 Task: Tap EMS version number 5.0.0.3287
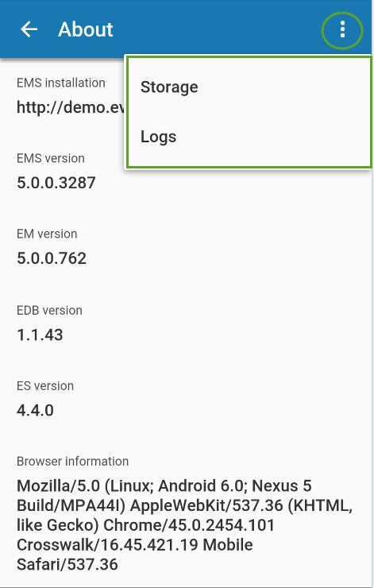(56, 183)
